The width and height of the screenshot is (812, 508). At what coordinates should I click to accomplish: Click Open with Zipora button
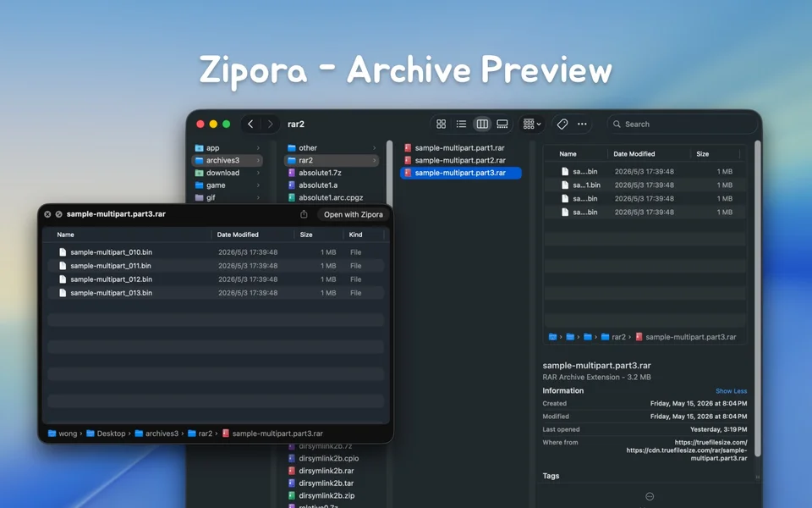pos(354,214)
